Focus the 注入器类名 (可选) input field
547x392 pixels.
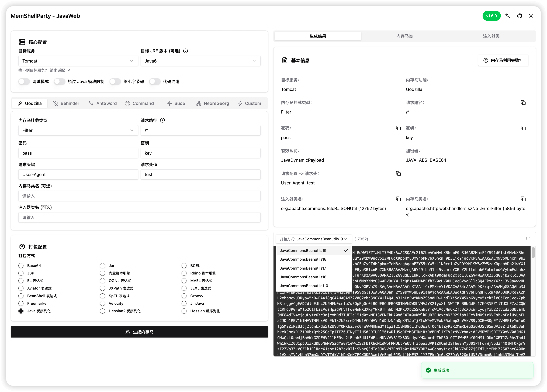139,218
